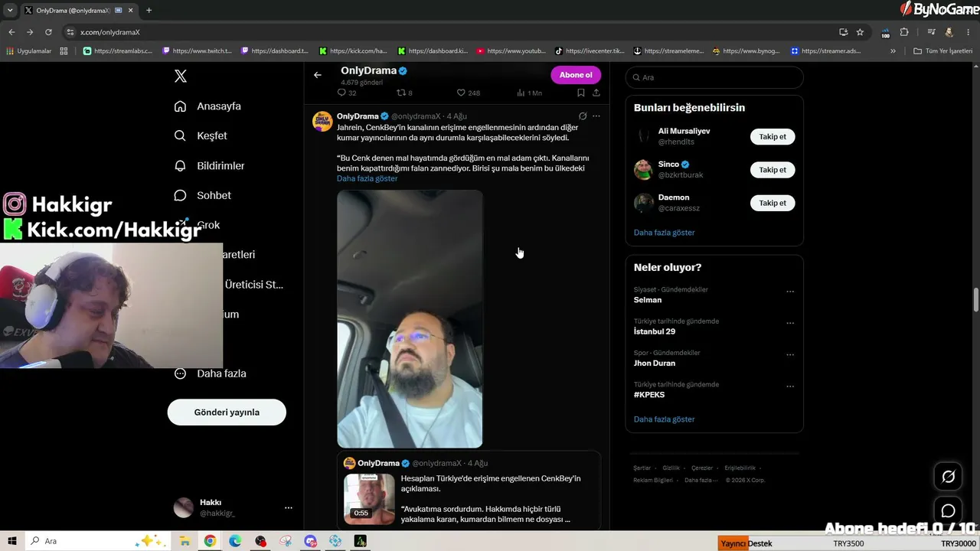980x551 pixels.
Task: Open the X logo home link
Action: tap(181, 76)
